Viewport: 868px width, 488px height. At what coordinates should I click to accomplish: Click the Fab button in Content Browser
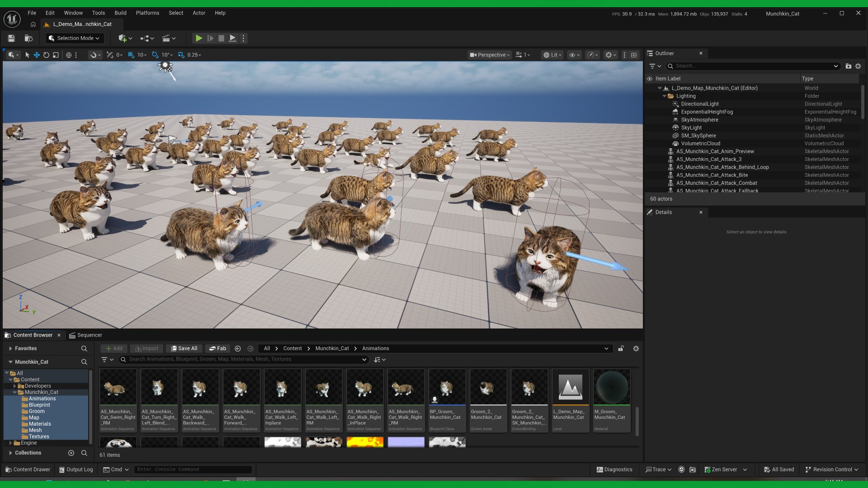point(217,348)
